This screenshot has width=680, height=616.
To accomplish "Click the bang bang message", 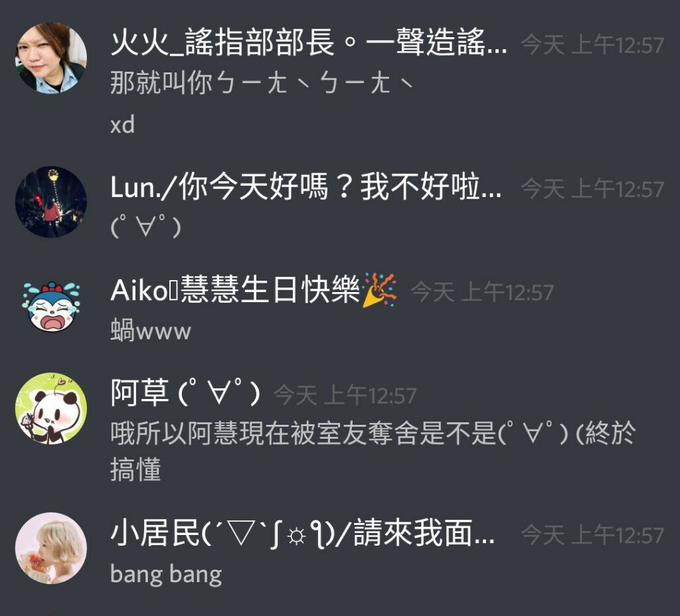I will point(166,575).
